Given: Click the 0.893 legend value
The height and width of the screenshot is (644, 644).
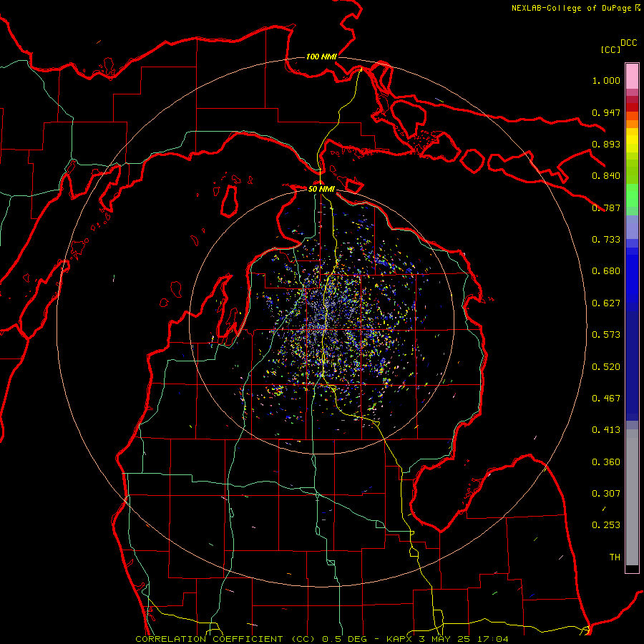Looking at the screenshot, I should [x=606, y=144].
